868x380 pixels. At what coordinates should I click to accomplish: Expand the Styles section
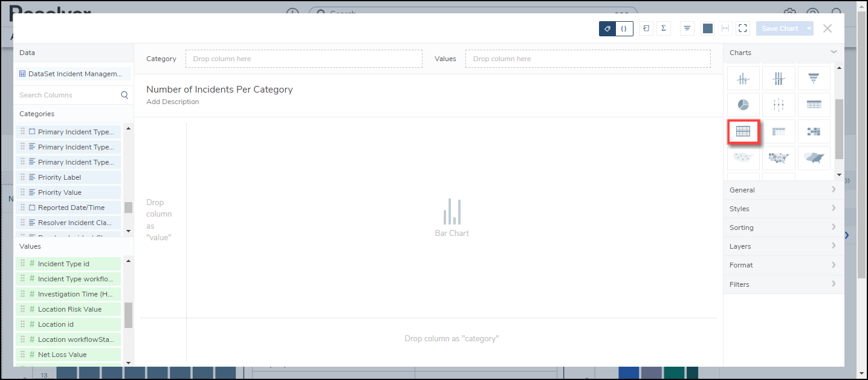click(783, 209)
